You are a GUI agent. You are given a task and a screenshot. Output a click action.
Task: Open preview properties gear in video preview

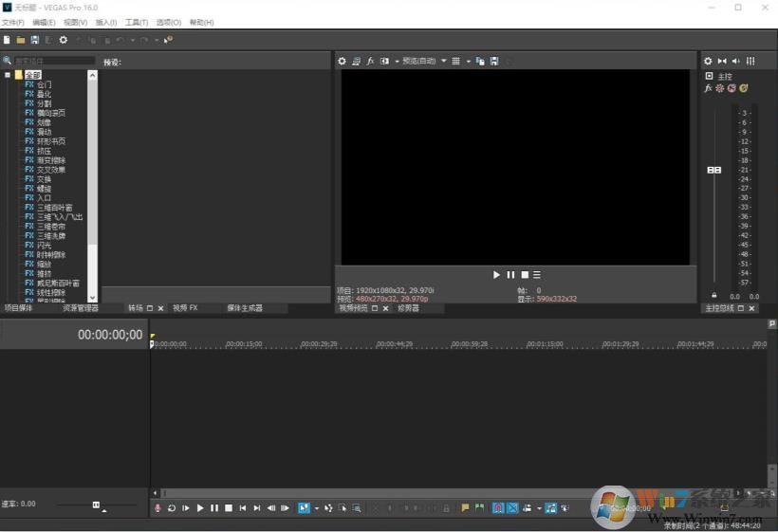click(343, 61)
